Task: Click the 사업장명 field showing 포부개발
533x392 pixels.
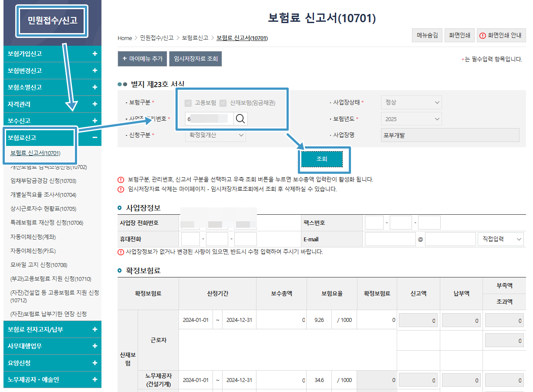Action: (450, 135)
